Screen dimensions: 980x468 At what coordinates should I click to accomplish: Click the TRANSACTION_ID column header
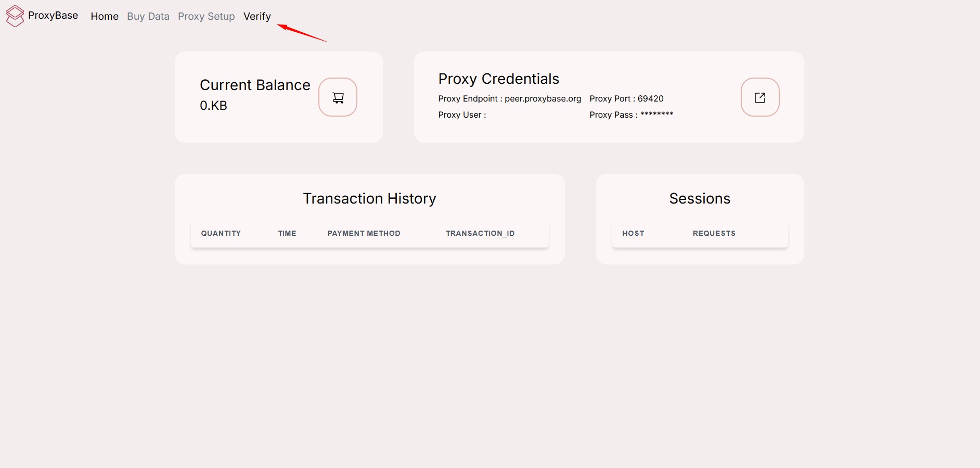click(480, 233)
